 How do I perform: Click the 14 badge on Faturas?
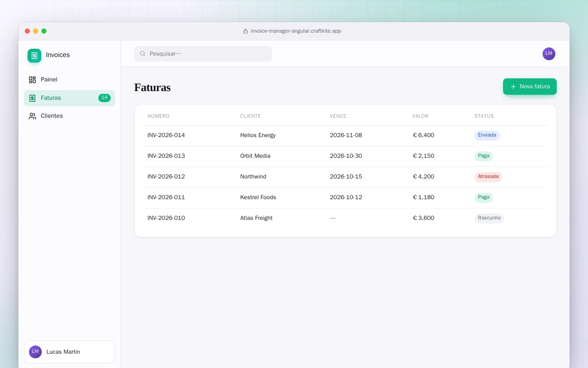[x=104, y=98]
